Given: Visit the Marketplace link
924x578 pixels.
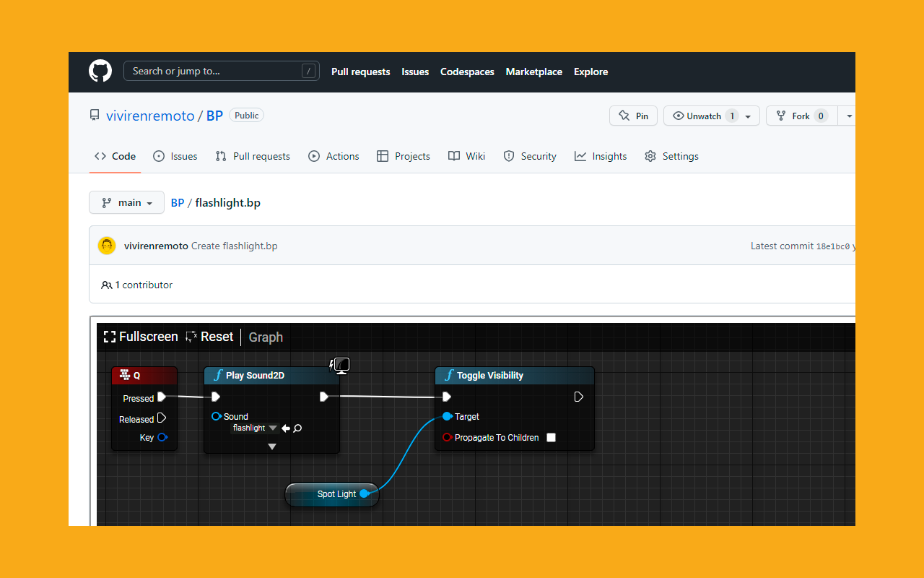Looking at the screenshot, I should tap(533, 72).
